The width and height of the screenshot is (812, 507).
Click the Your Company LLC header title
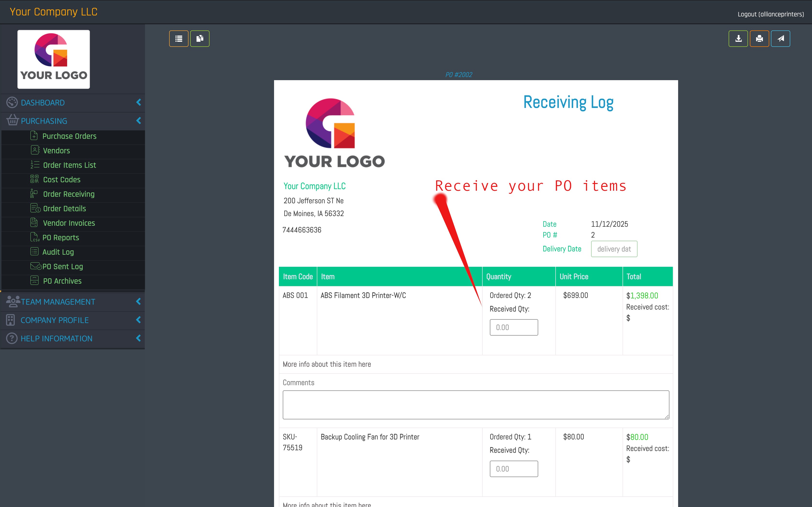[54, 12]
